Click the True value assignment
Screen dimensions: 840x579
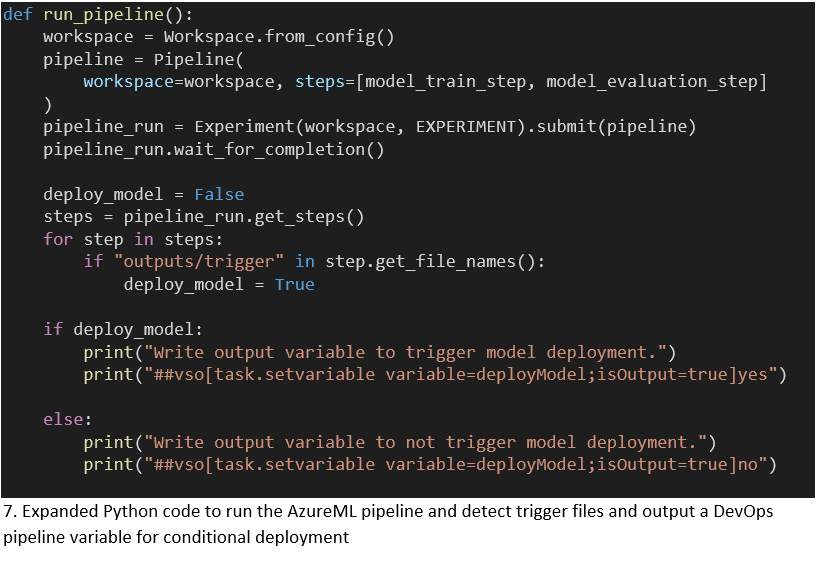pos(295,284)
